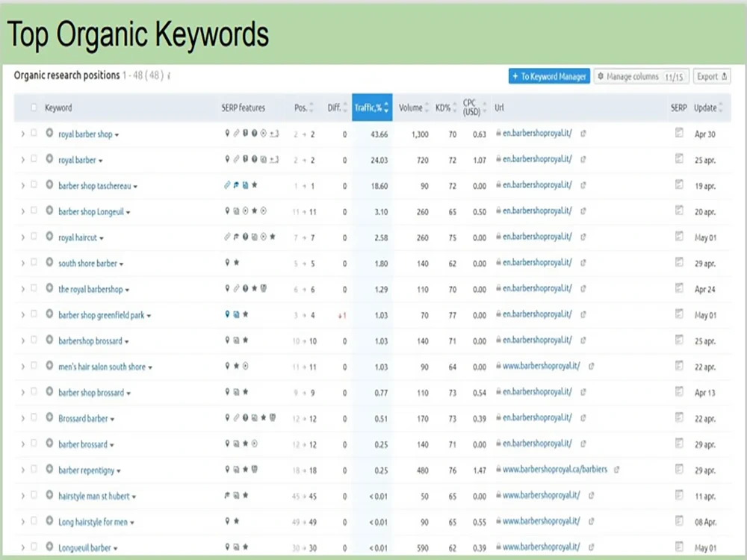Tick checkbox for Brossard barber row
The image size is (747, 560).
(34, 417)
